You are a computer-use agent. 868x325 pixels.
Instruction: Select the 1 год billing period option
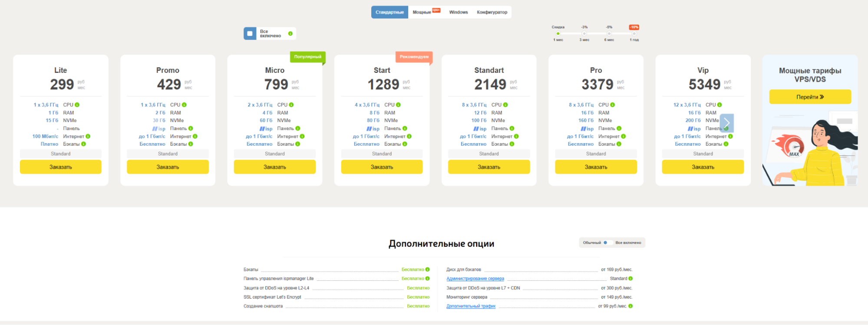point(634,34)
